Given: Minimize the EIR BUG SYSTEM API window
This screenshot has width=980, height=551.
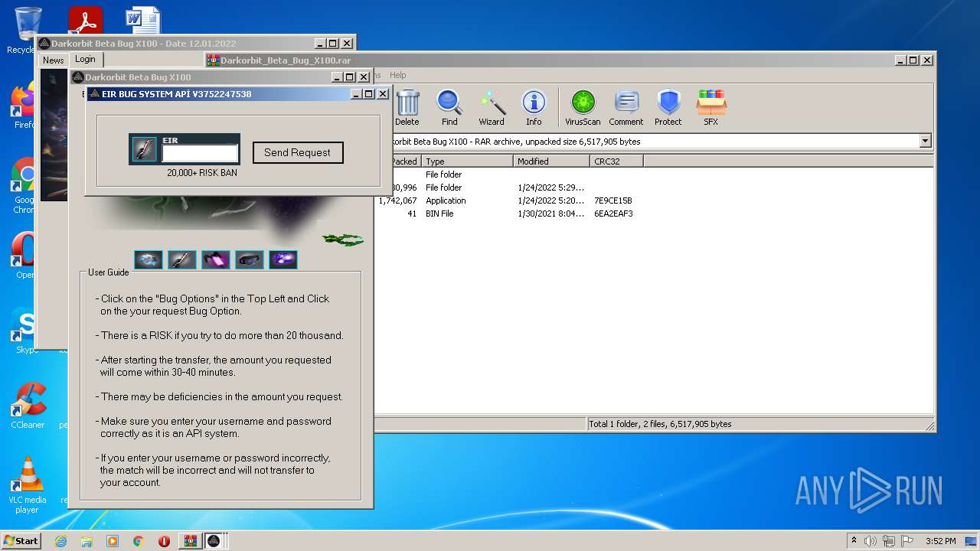Looking at the screenshot, I should [x=357, y=94].
